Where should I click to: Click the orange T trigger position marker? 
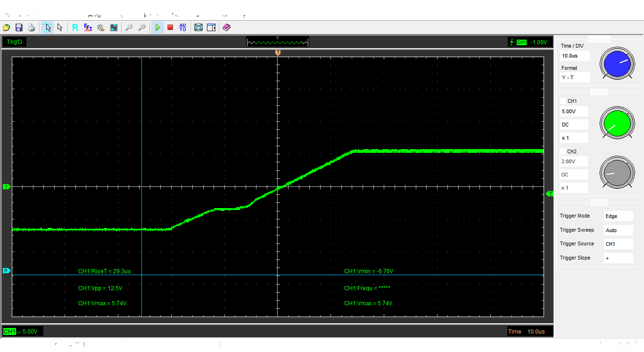click(278, 52)
